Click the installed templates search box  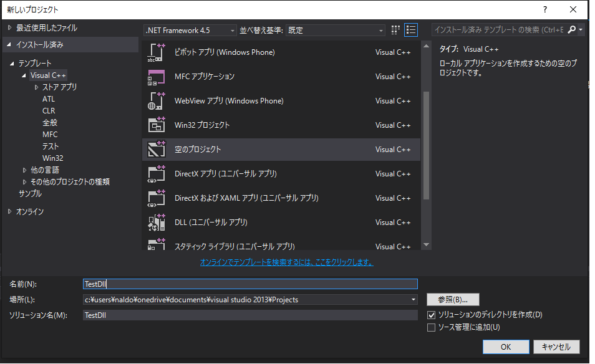point(500,29)
